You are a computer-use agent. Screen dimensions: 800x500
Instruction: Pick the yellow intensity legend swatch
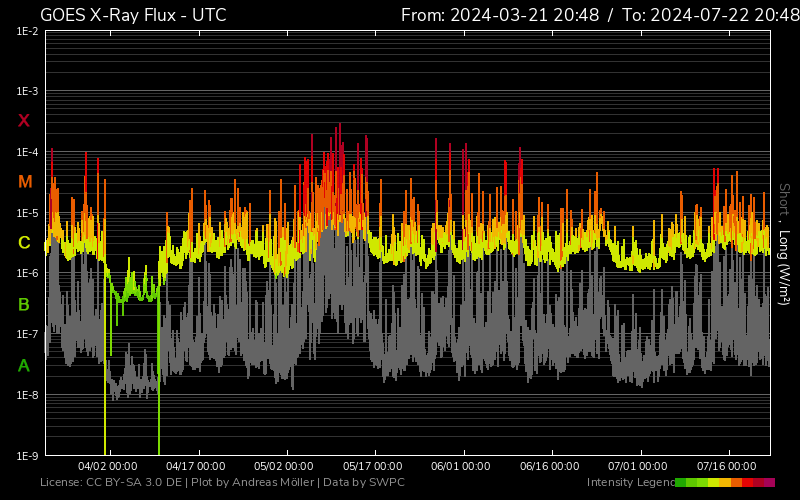pyautogui.click(x=714, y=483)
